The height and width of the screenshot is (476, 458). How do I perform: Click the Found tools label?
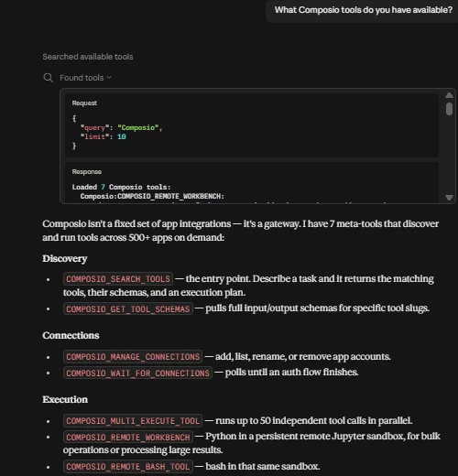tap(82, 78)
